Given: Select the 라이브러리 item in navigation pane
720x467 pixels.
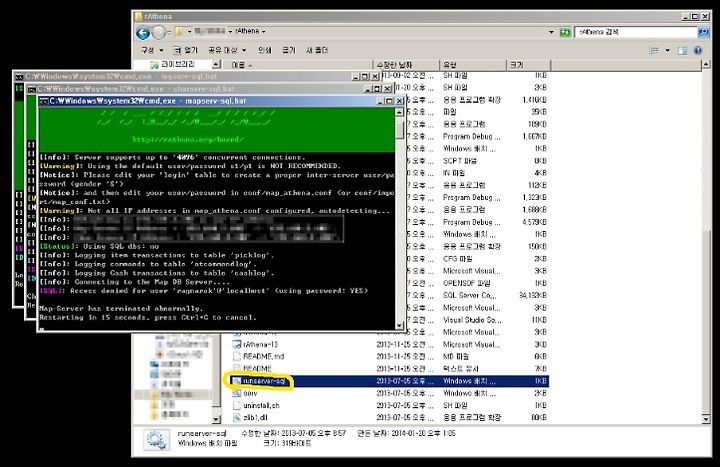Looking at the screenshot, I should pos(173,64).
